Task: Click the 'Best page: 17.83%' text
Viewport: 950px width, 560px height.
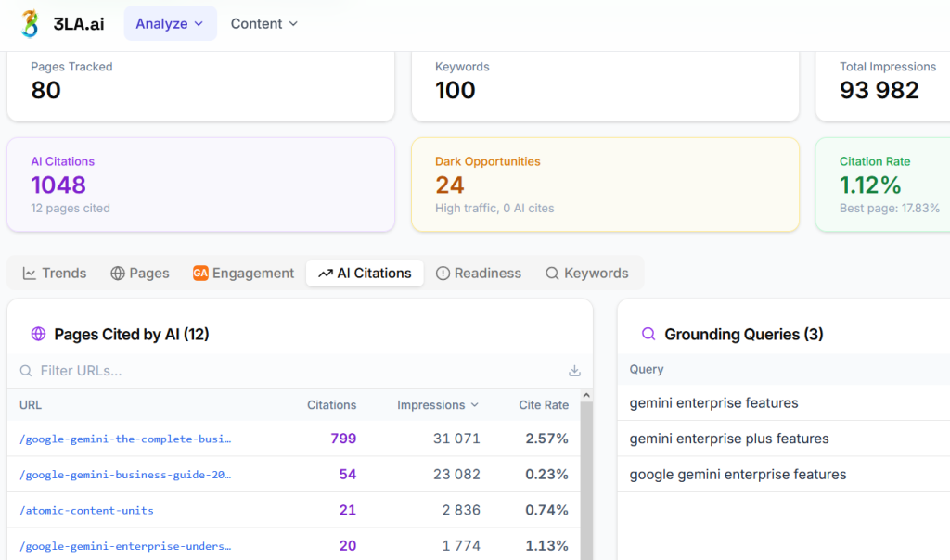Action: [890, 209]
